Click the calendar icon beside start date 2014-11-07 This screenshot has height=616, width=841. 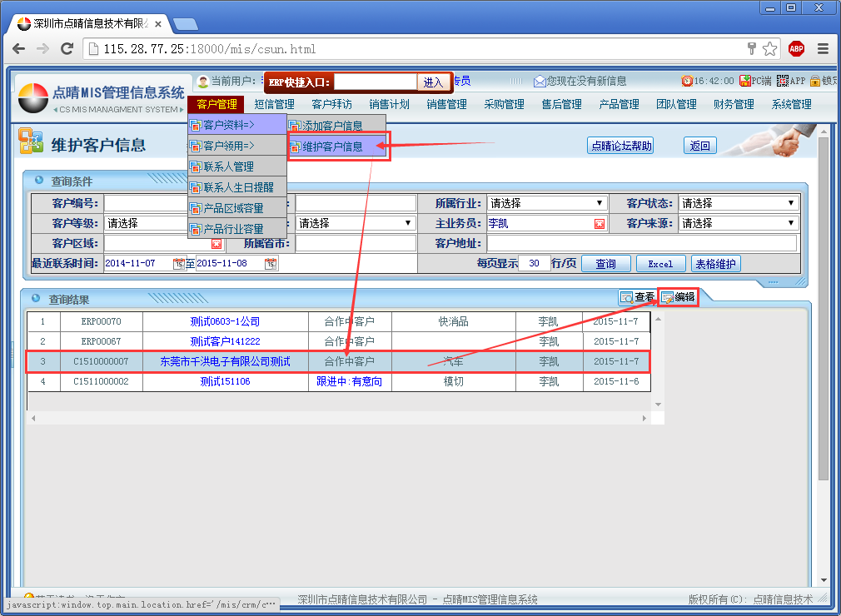(x=178, y=264)
